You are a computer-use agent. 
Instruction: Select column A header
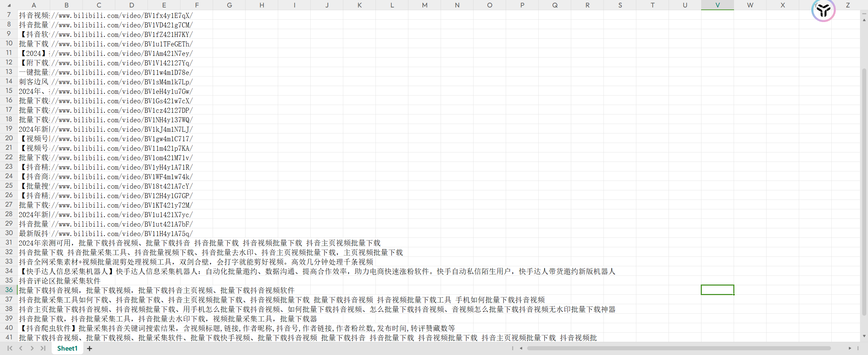pyautogui.click(x=34, y=5)
